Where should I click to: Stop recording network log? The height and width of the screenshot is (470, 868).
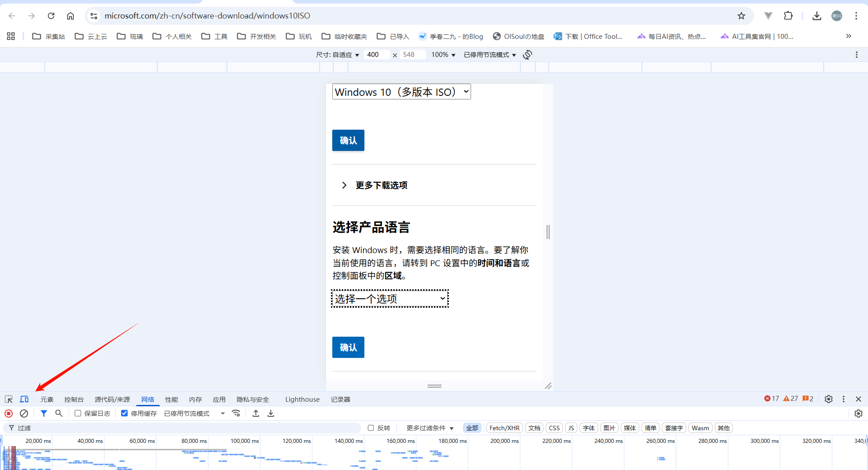(x=9, y=414)
